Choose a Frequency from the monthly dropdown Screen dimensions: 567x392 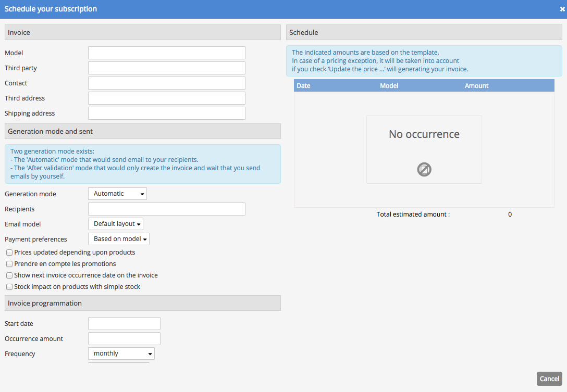pyautogui.click(x=121, y=353)
